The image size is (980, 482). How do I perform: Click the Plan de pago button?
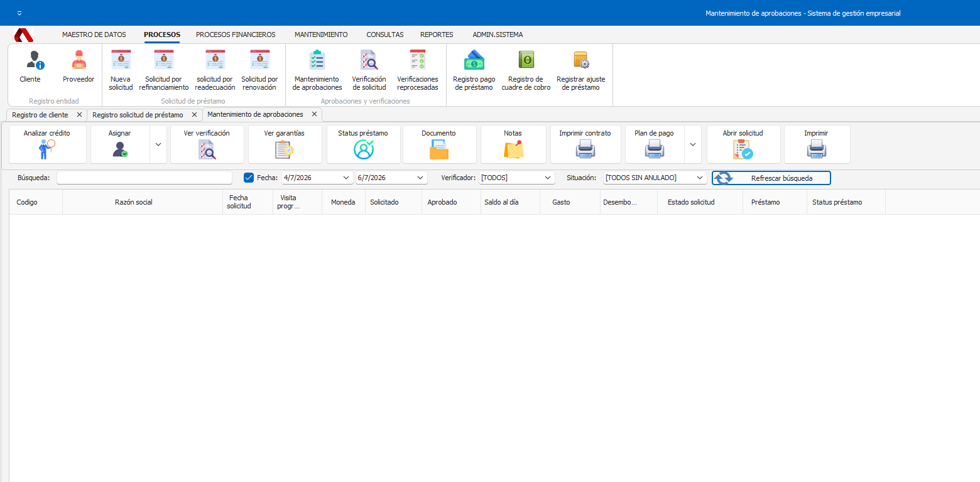pos(655,144)
